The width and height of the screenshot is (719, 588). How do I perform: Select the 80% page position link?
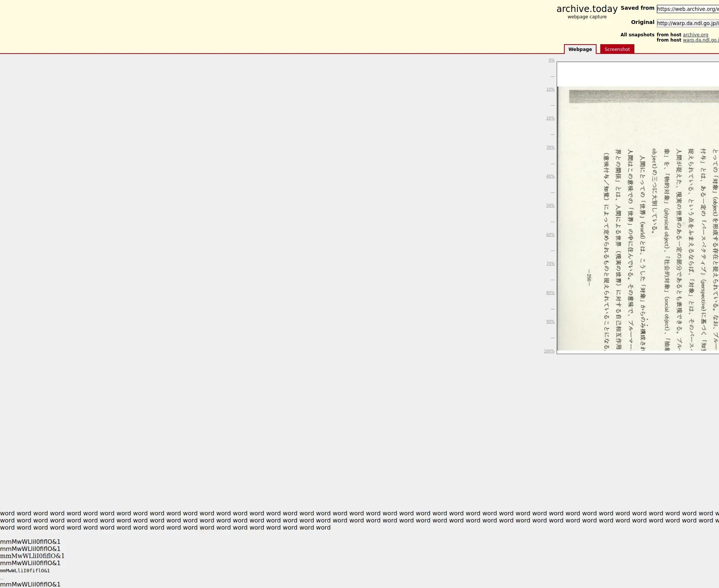click(x=550, y=293)
